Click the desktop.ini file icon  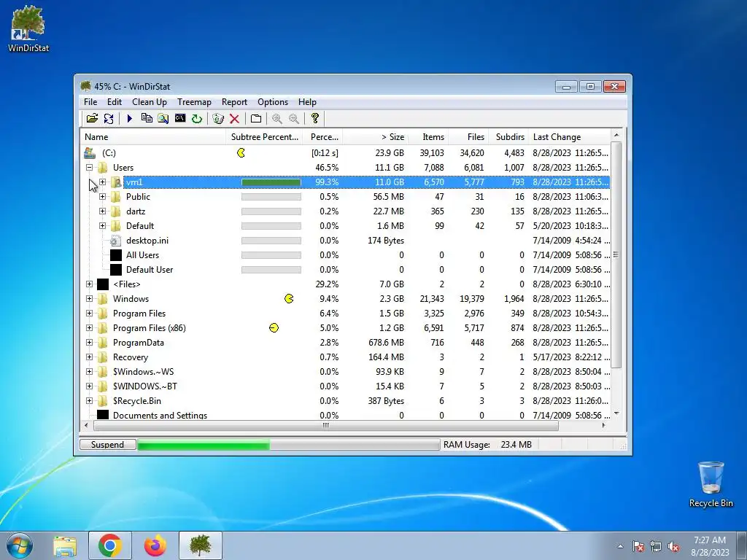tap(115, 241)
